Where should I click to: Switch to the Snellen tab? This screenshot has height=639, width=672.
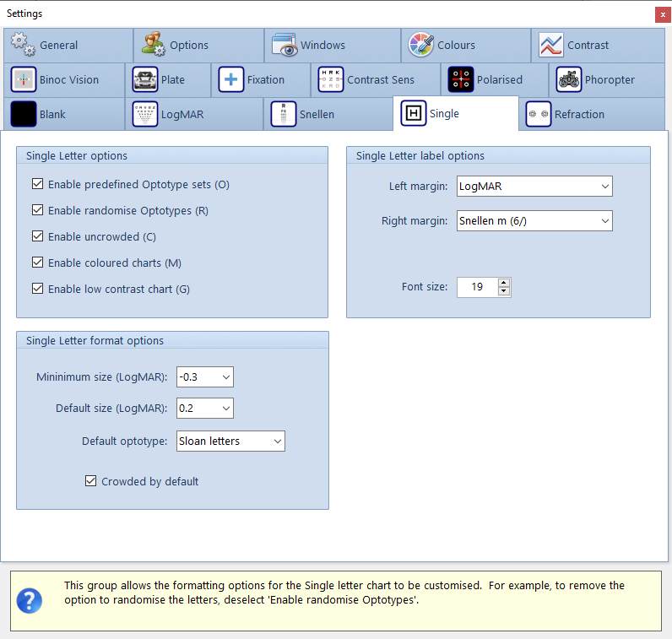coord(317,114)
